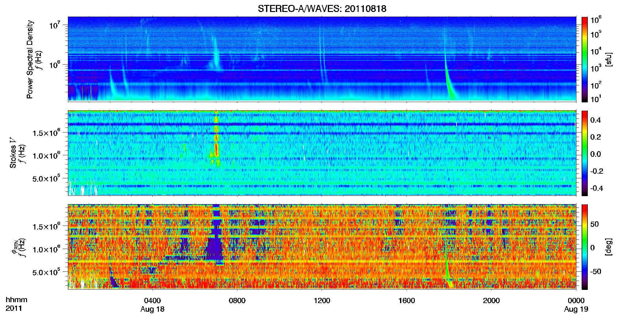Click the 1600 time label

click(x=406, y=301)
